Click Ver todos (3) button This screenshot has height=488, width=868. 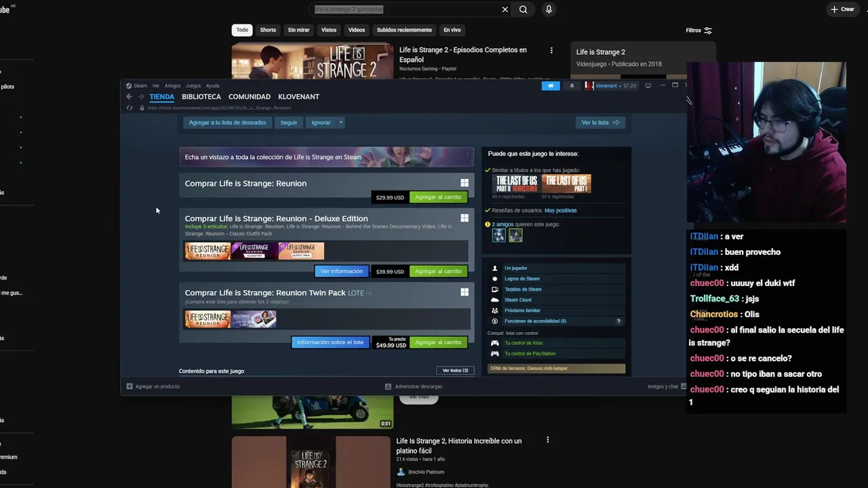(x=455, y=371)
